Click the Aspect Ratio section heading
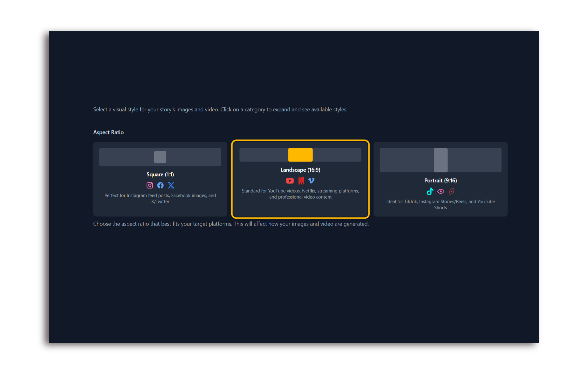 point(108,132)
